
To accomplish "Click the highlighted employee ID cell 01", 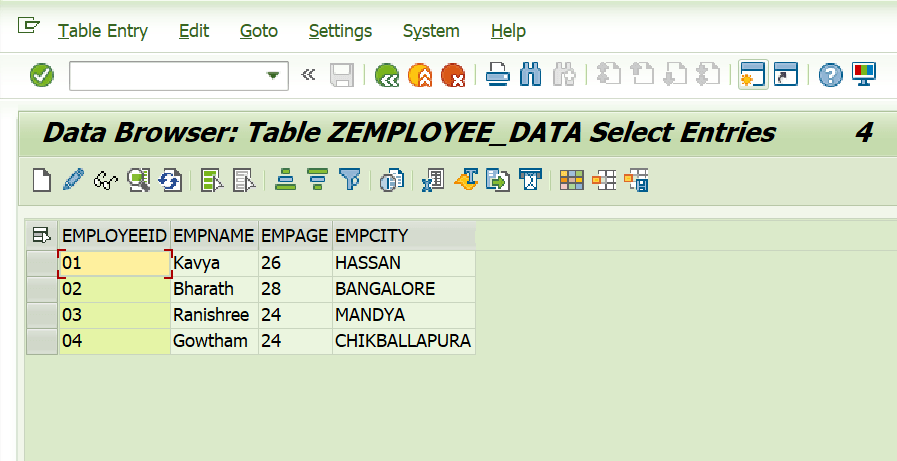I will pyautogui.click(x=114, y=263).
